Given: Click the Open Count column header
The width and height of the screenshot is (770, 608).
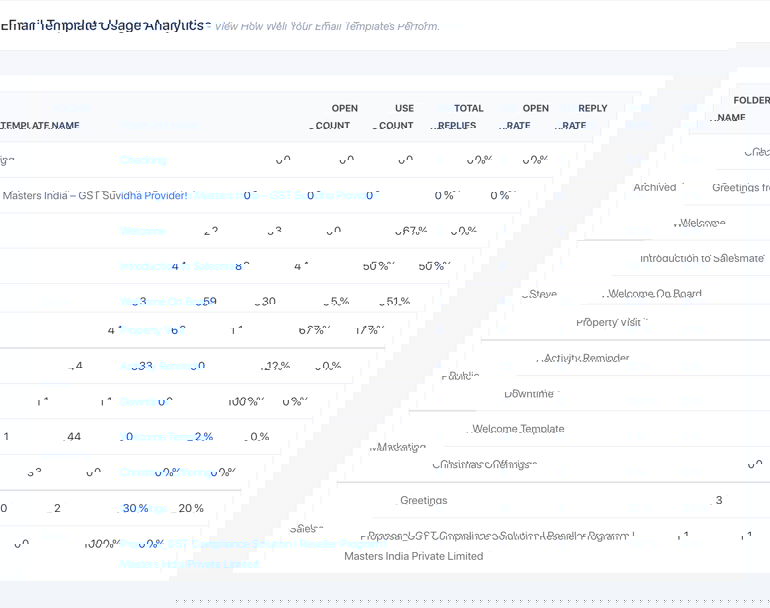Looking at the screenshot, I should coord(338,117).
